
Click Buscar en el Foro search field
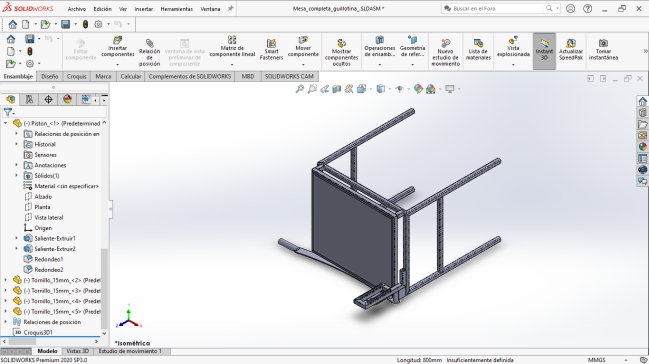coord(498,8)
